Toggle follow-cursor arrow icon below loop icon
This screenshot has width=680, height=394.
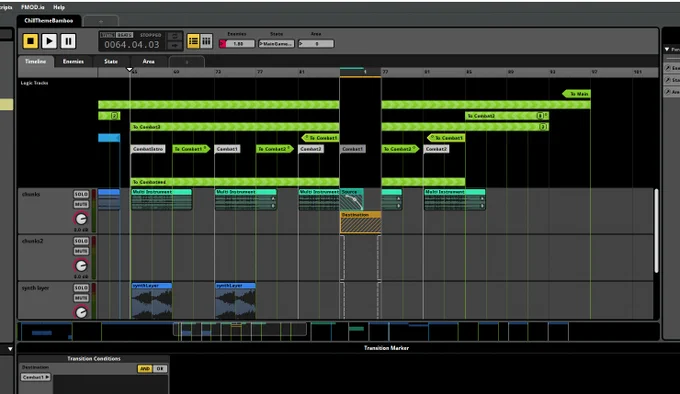coord(174,46)
